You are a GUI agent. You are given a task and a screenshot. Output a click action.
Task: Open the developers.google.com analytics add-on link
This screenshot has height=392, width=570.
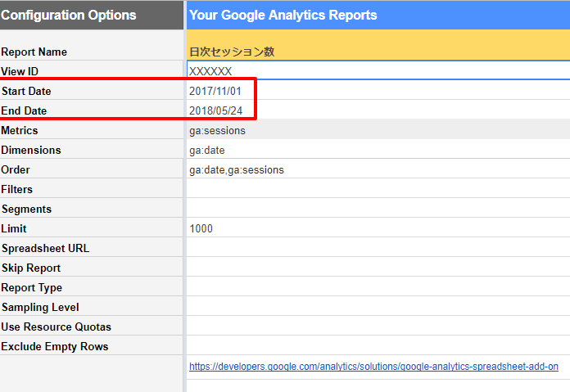tap(373, 367)
